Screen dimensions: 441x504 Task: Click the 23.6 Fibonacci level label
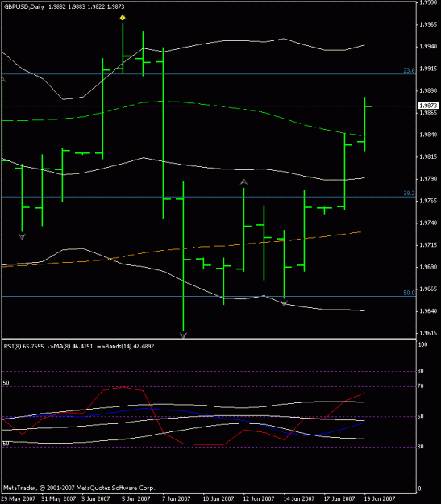409,70
